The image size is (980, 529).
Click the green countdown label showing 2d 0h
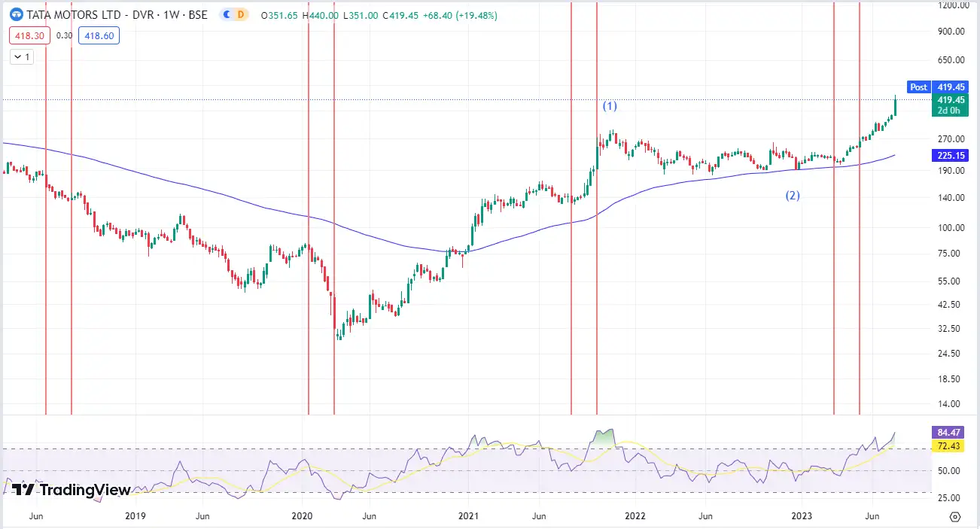(x=950, y=109)
